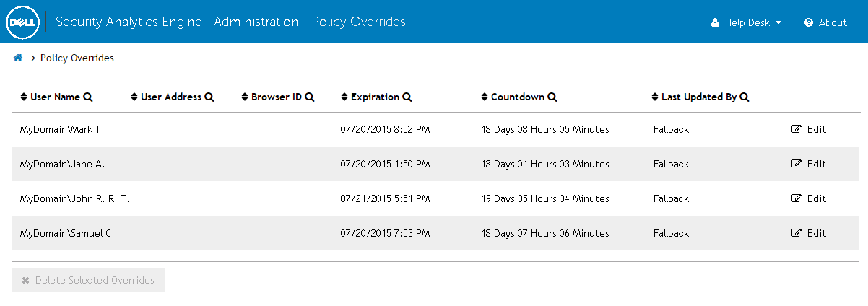Click the Countdown column search magnifier

[x=552, y=97]
